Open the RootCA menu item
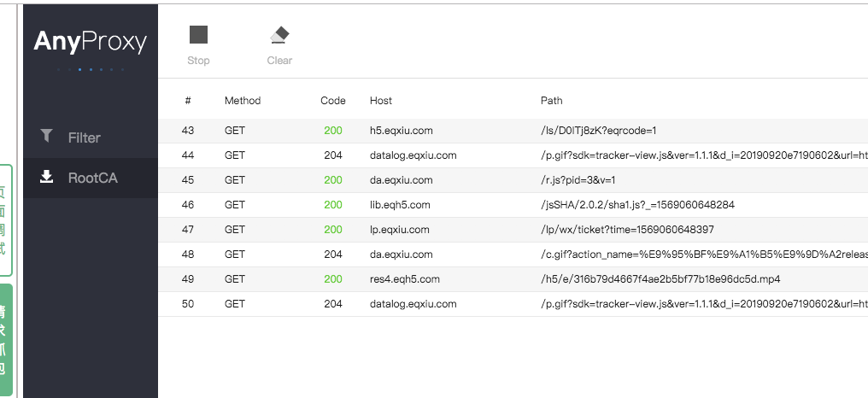 point(92,178)
